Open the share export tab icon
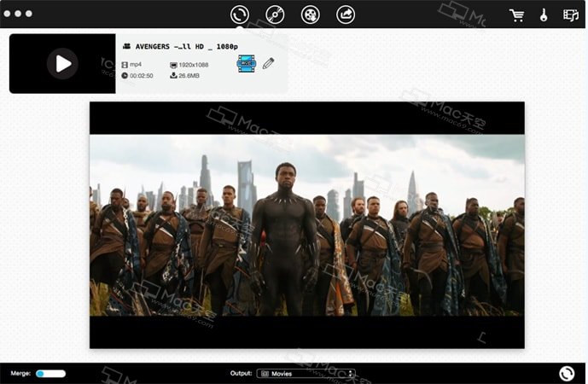The image size is (588, 384). pyautogui.click(x=346, y=15)
